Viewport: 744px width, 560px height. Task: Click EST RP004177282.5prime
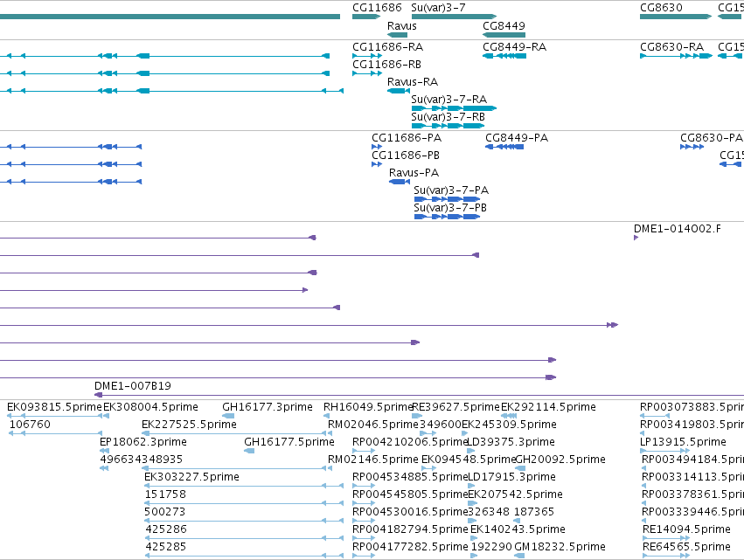click(x=364, y=556)
